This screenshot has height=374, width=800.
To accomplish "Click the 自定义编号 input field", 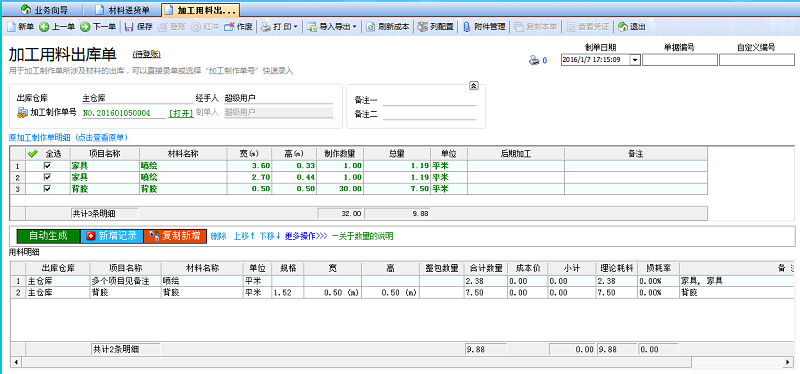I will tap(757, 60).
